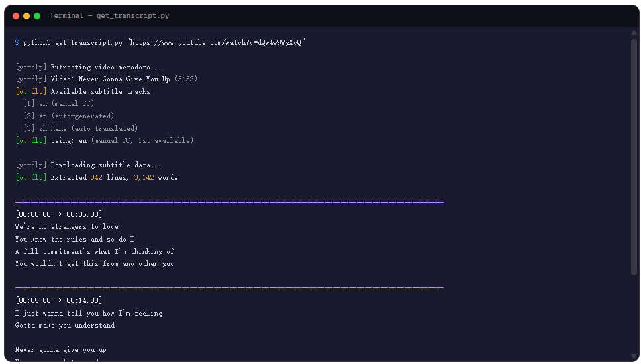Click the '[3] zh-Hans (auto-translated)' track line
Screen dimensions: 641x364
[x=81, y=128]
